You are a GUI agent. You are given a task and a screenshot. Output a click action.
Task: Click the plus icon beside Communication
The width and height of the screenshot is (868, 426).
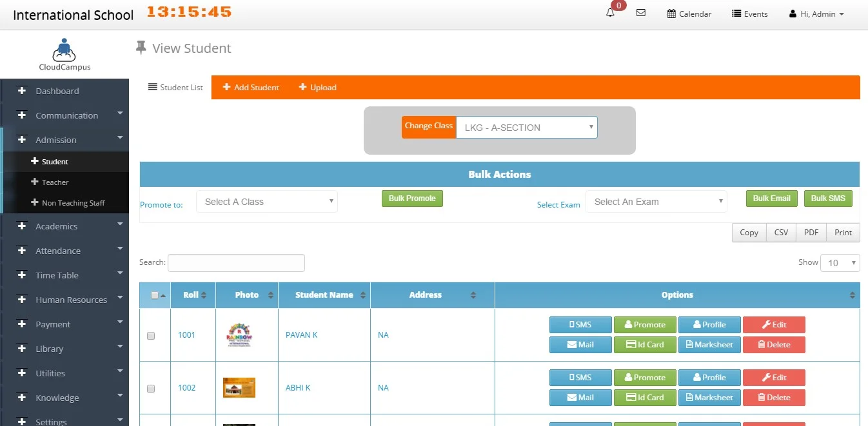(x=22, y=115)
